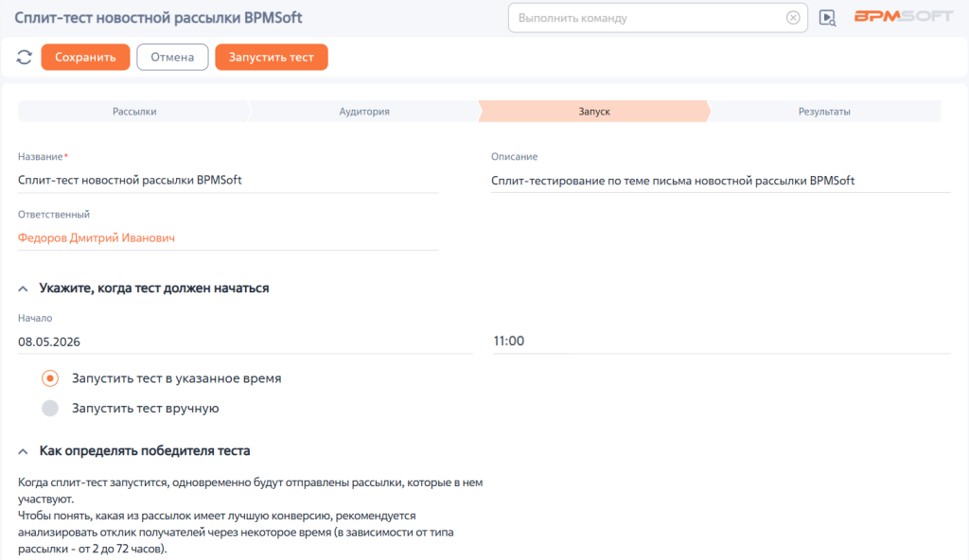The height and width of the screenshot is (560, 969).
Task: Click the Описание text field
Action: coord(720,181)
